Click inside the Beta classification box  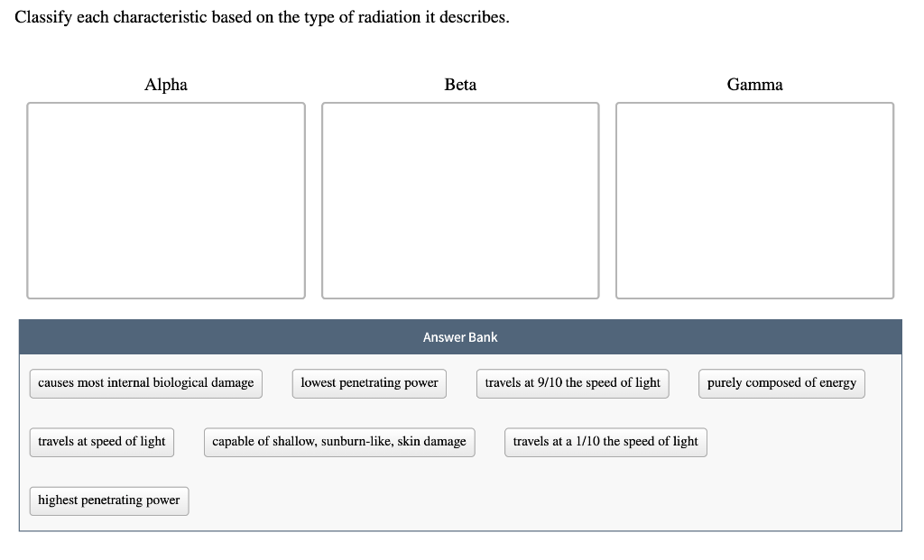point(460,200)
